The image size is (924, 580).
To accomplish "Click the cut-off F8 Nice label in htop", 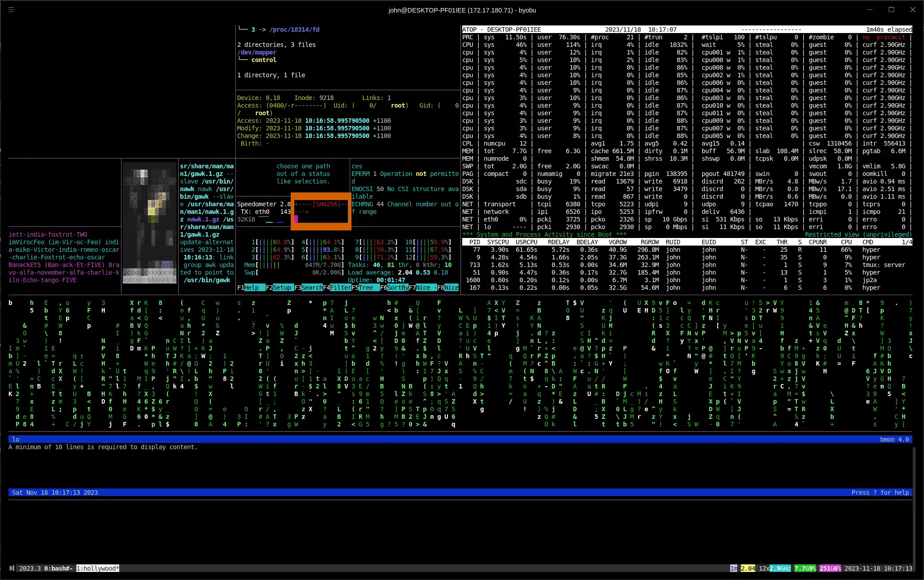I will 448,288.
